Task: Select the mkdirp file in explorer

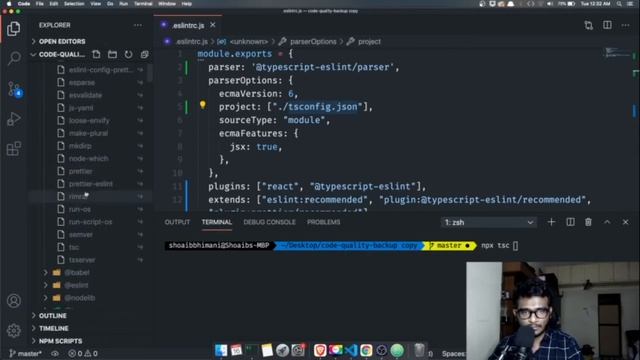Action: pyautogui.click(x=80, y=146)
